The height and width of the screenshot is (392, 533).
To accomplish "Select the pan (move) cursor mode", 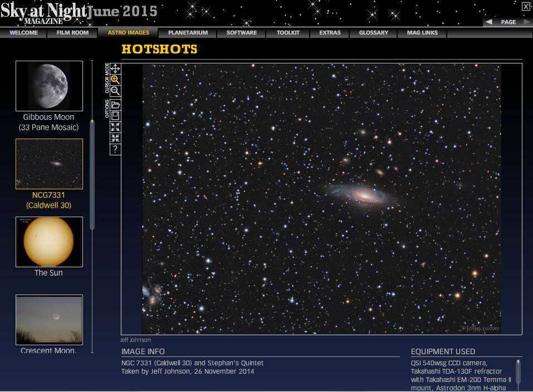I will coord(115,68).
